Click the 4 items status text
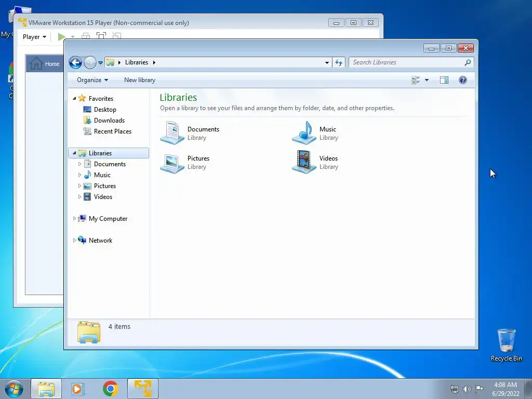532x399 pixels. coord(119,326)
